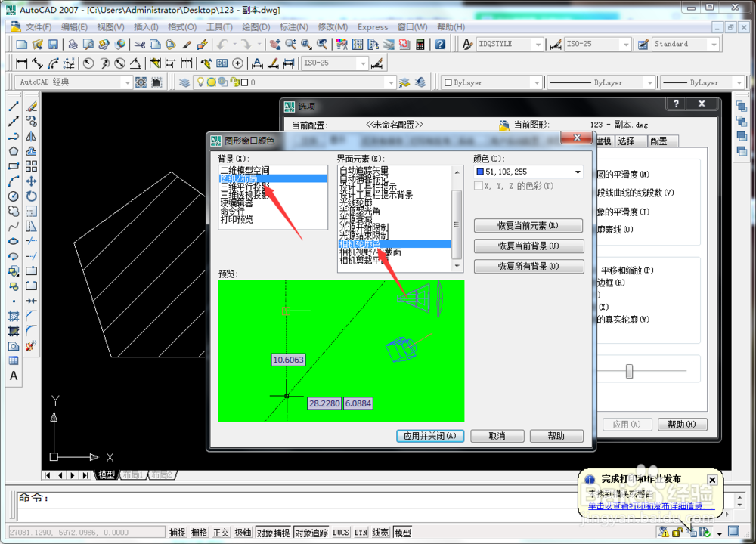Image resolution: width=756 pixels, height=544 pixels.
Task: Select the Line tool in draw toolbar
Action: click(x=14, y=107)
